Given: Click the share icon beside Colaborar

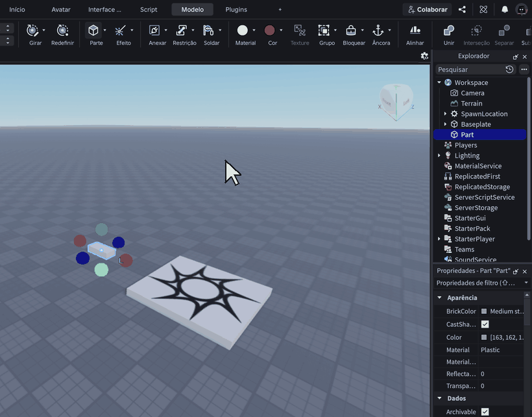Looking at the screenshot, I should pyautogui.click(x=462, y=10).
